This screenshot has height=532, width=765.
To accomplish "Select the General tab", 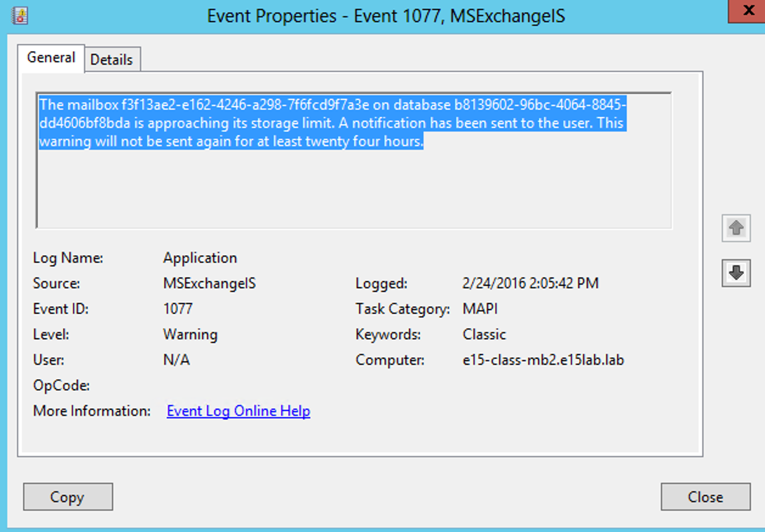I will click(50, 58).
